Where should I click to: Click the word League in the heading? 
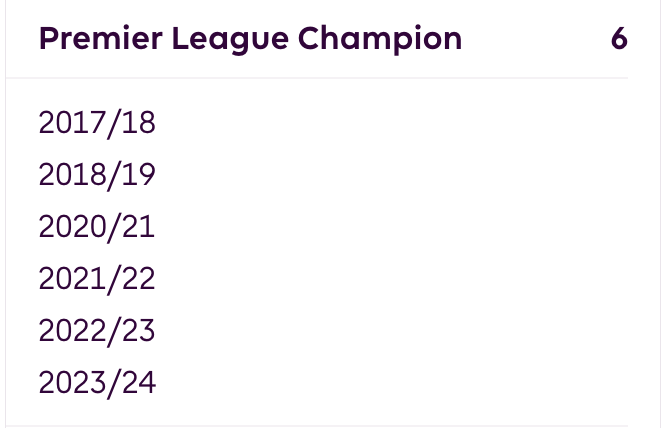(x=231, y=40)
